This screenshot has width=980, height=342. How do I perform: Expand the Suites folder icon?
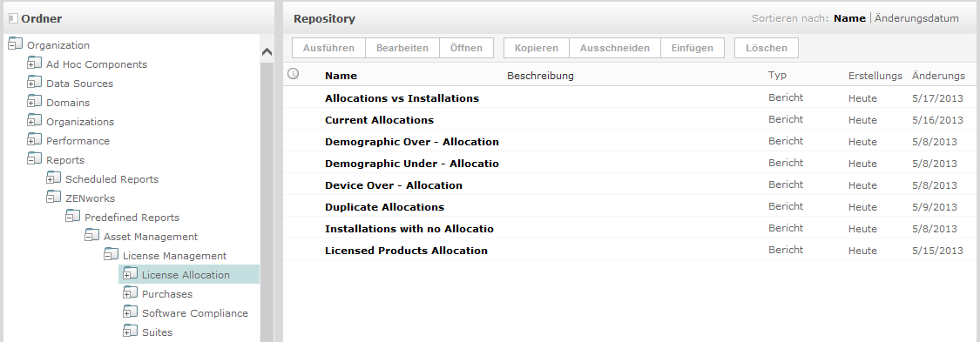pyautogui.click(x=130, y=332)
